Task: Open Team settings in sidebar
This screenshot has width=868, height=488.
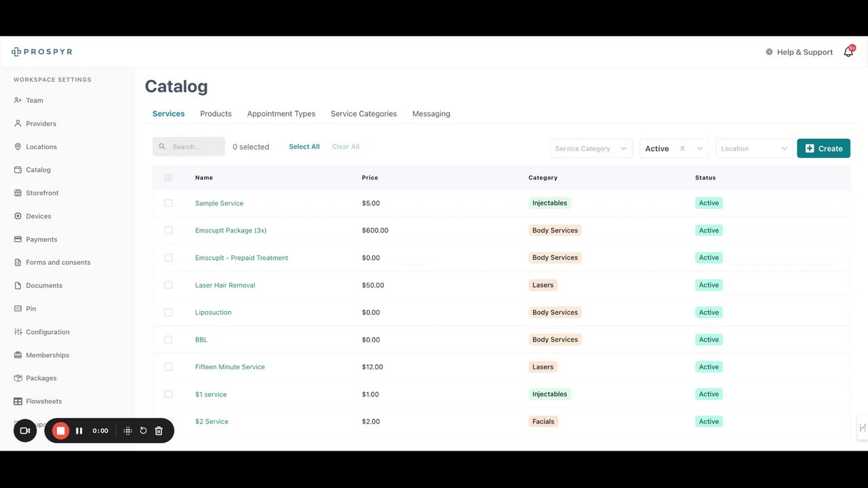Action: (34, 100)
